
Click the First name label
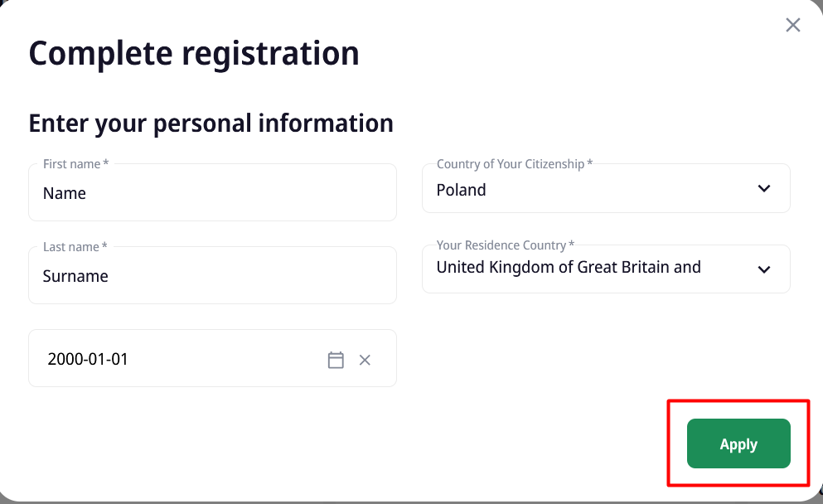[75, 164]
